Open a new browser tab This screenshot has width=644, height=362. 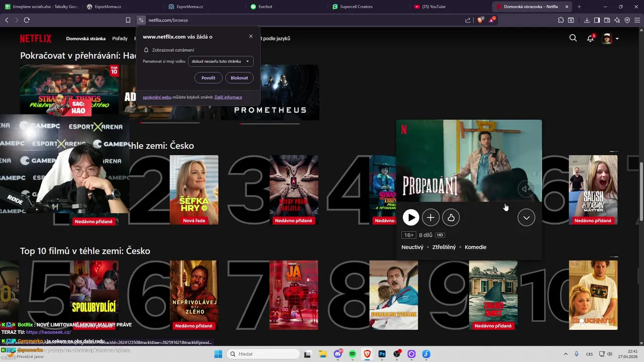coord(579,7)
